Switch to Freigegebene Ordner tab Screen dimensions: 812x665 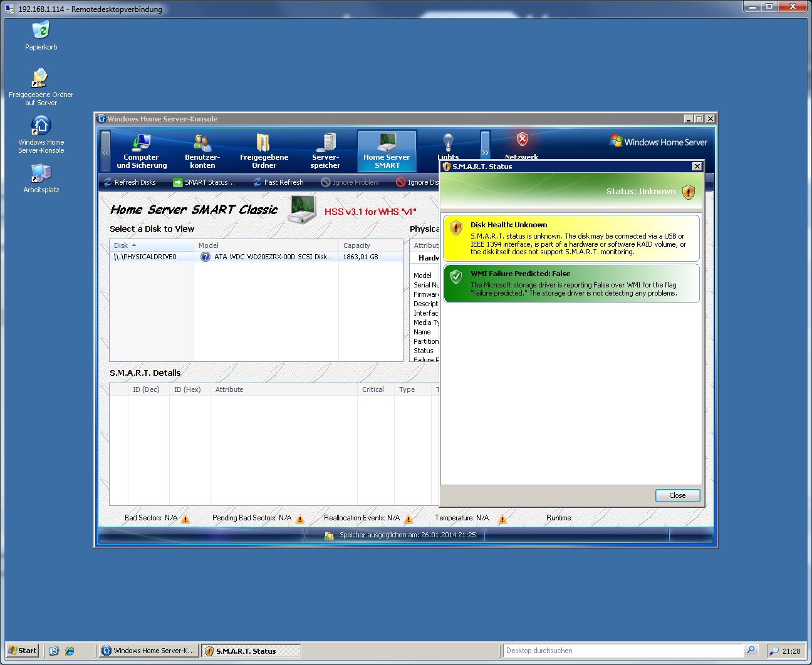tap(264, 151)
